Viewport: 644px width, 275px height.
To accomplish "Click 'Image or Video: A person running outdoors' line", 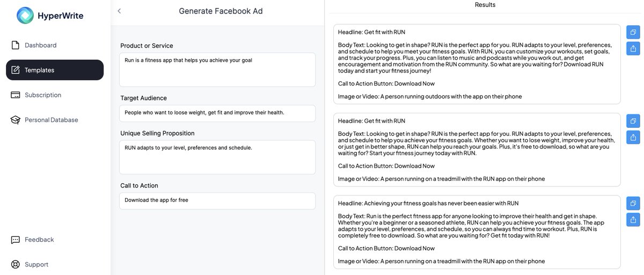I will [x=430, y=97].
